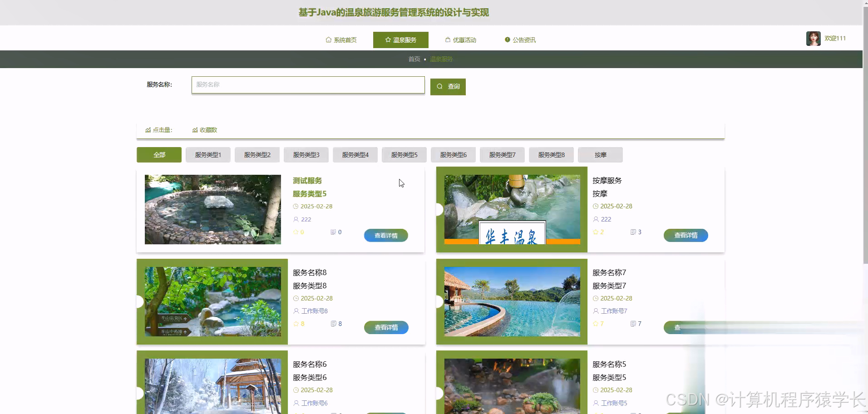The width and height of the screenshot is (868, 414).
Task: Click the clock date icon on 测试服务 card
Action: pyautogui.click(x=296, y=206)
